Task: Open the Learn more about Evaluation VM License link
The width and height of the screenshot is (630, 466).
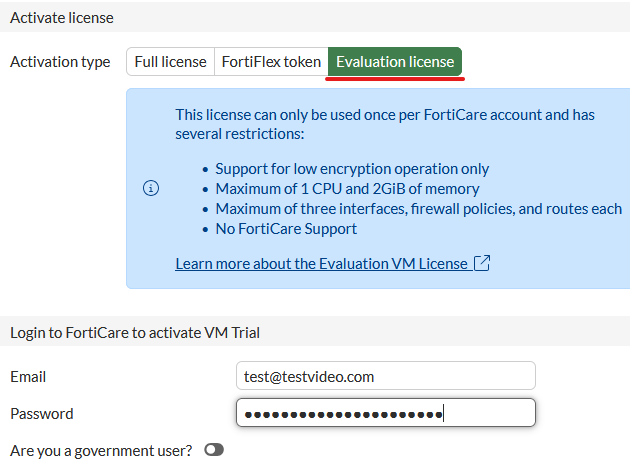Action: click(x=321, y=264)
